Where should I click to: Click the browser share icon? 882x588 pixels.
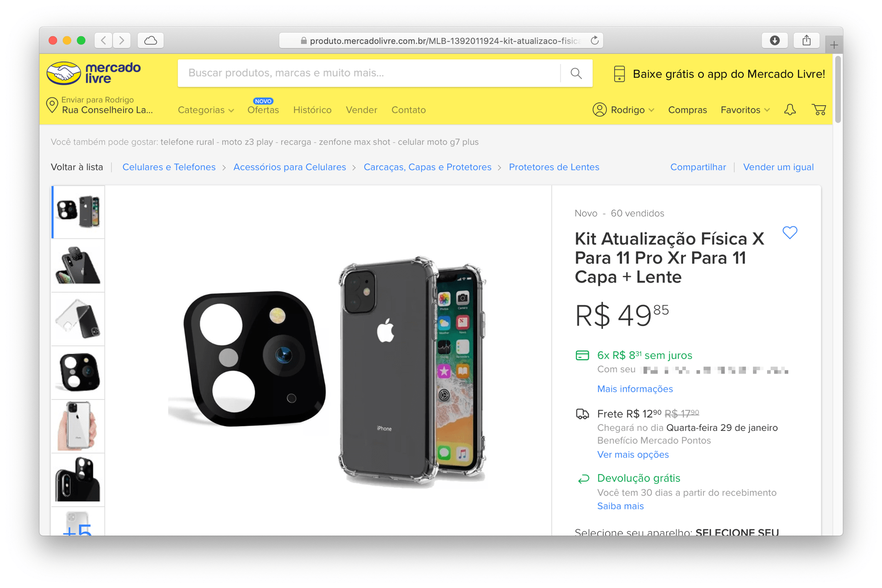[807, 40]
